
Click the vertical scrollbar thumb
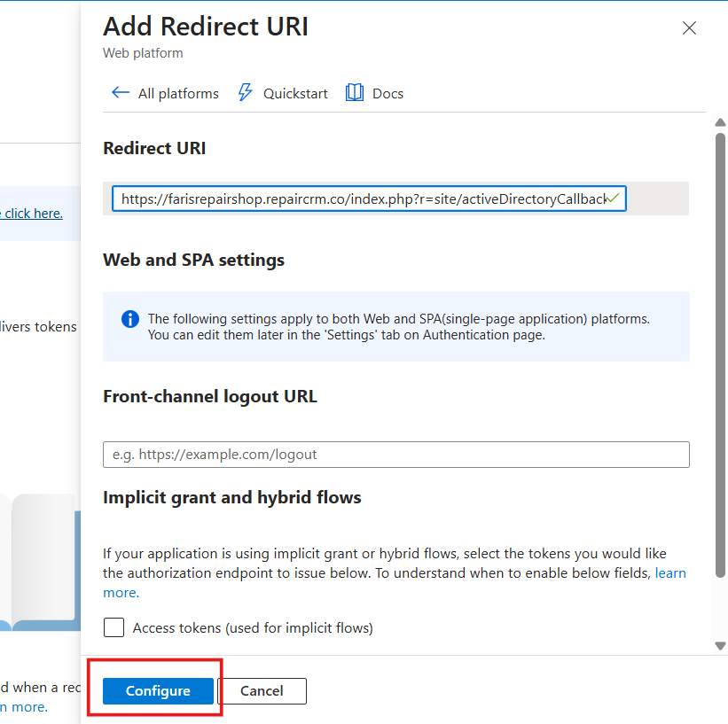720,354
